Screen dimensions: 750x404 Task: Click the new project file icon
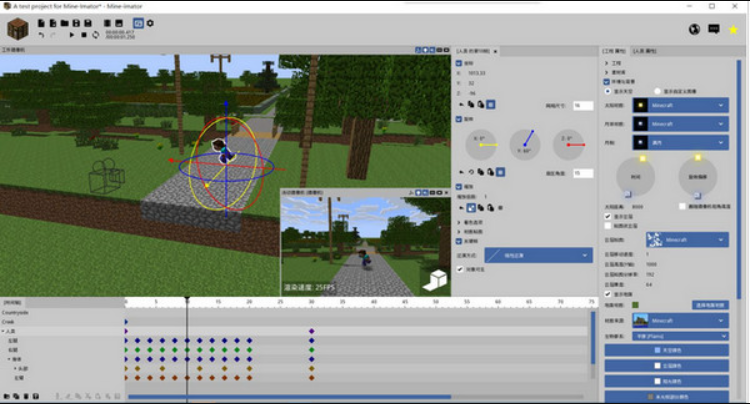pyautogui.click(x=40, y=22)
